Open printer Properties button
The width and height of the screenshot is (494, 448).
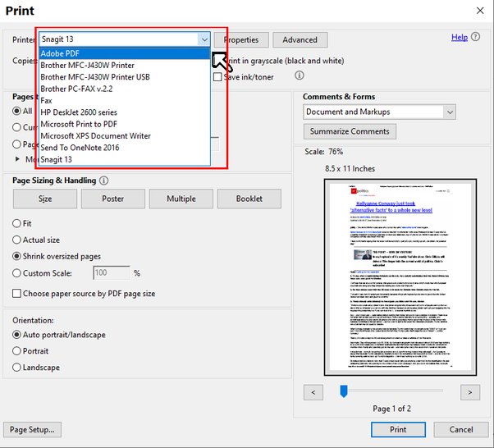(x=241, y=39)
